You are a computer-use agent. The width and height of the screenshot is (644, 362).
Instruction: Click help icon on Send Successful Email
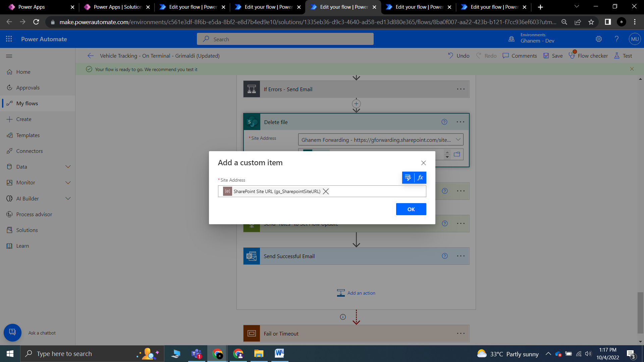445,256
